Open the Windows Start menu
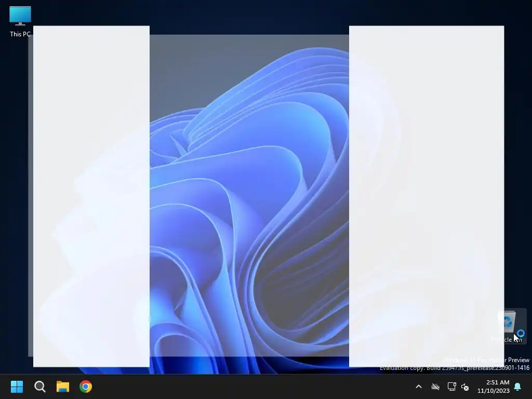This screenshot has width=532, height=399. click(17, 387)
